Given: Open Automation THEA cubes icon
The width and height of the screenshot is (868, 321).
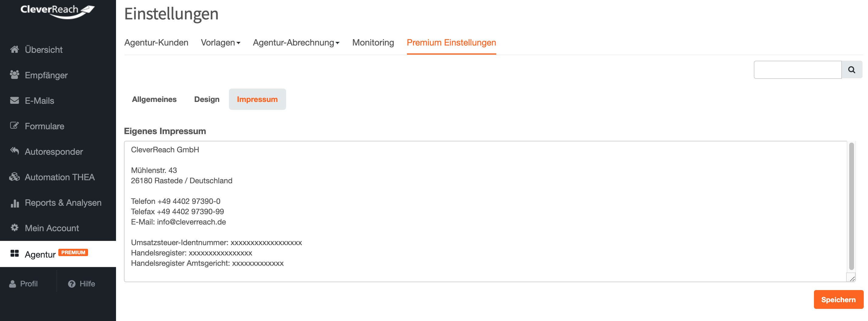Looking at the screenshot, I should (x=15, y=177).
